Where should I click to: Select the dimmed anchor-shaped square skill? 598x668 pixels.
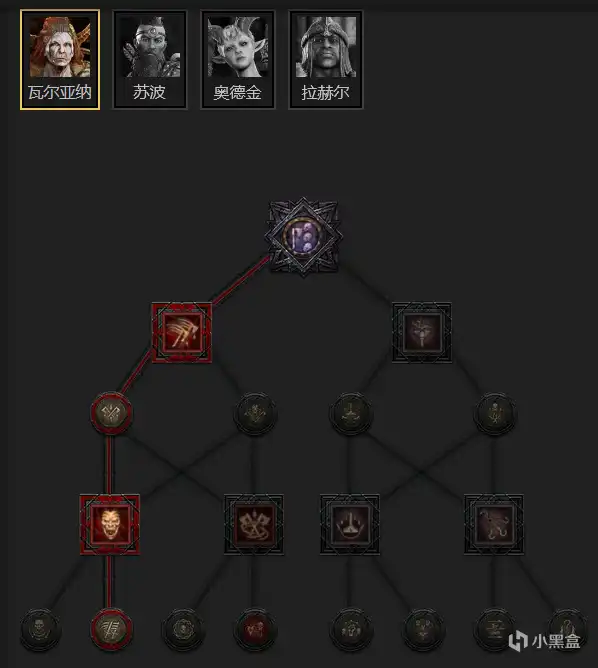tap(350, 524)
